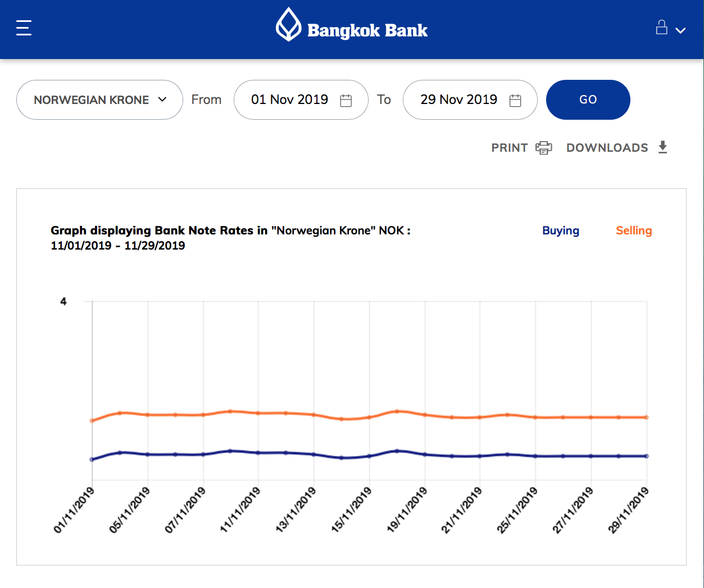Viewport: 704px width, 588px height.
Task: Click the DOWNLOADS text link
Action: click(x=607, y=148)
